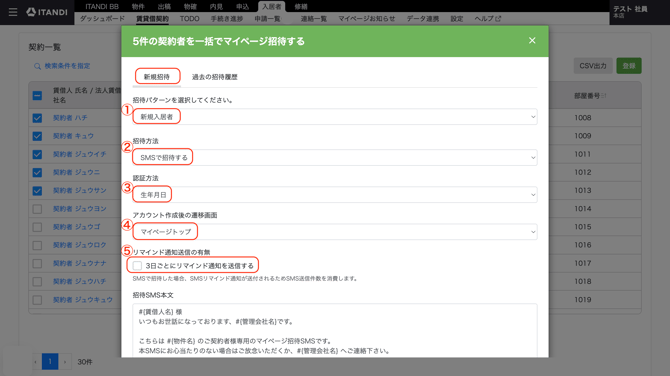Check the 3-day remind notification checkbox
This screenshot has width=670, height=376.
(x=137, y=266)
